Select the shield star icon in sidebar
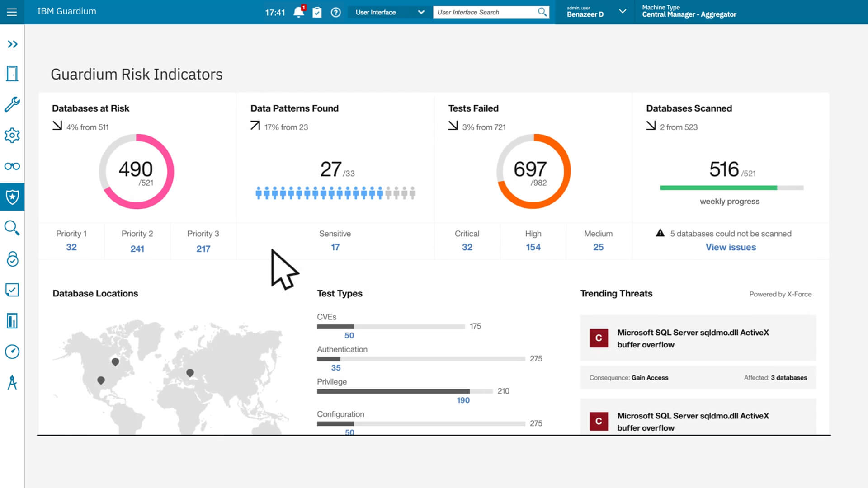The width and height of the screenshot is (868, 488). coord(12,197)
